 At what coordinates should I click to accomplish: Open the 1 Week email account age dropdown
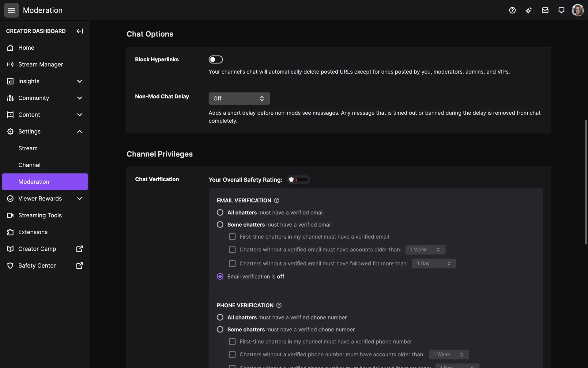coord(425,250)
